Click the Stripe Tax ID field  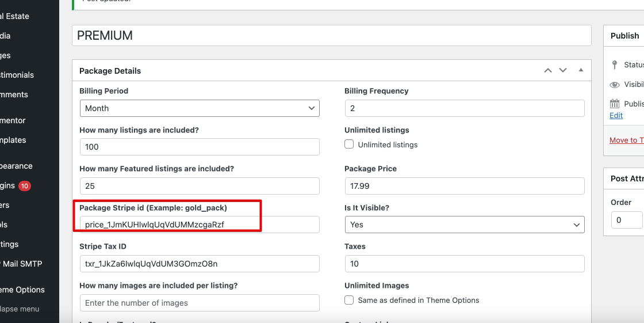click(200, 264)
